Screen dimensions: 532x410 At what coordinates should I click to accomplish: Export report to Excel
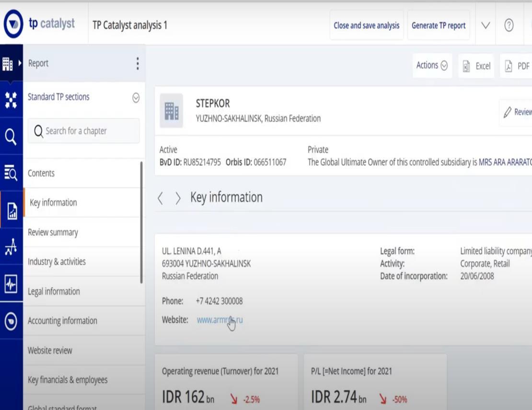pos(476,66)
